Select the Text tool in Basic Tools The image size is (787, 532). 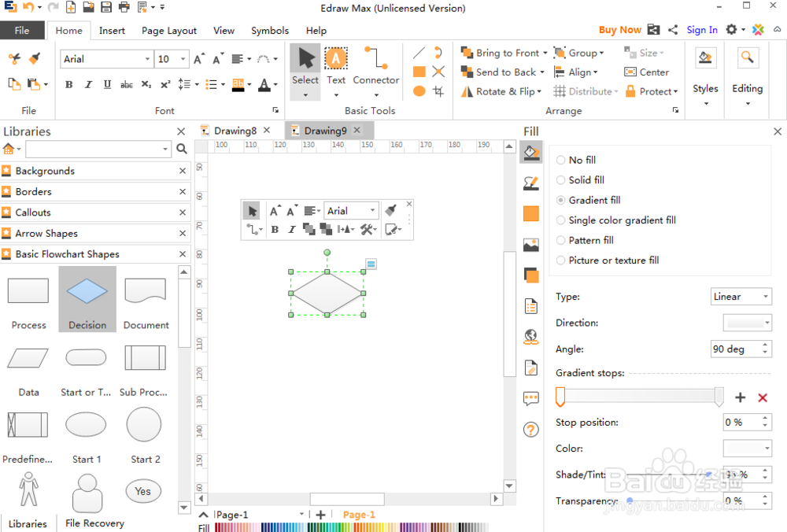tap(336, 66)
